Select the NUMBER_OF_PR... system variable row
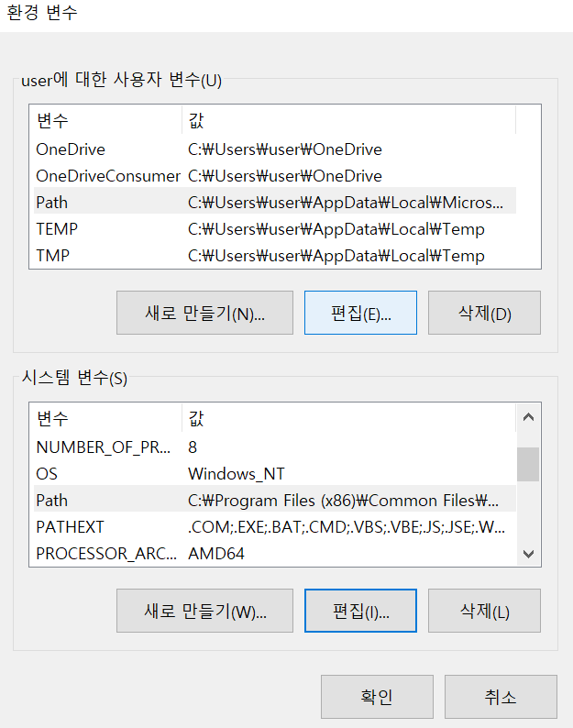The image size is (573, 728). (x=275, y=447)
